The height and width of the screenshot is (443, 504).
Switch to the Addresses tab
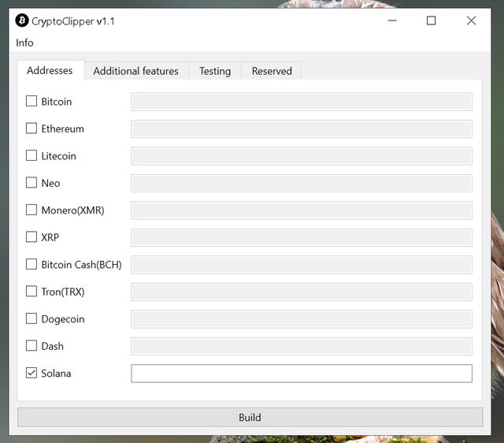(50, 70)
